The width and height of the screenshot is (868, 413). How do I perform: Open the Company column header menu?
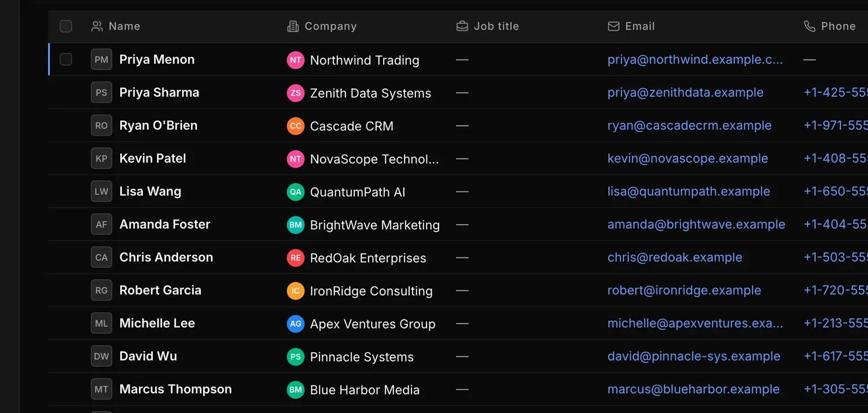(x=330, y=26)
